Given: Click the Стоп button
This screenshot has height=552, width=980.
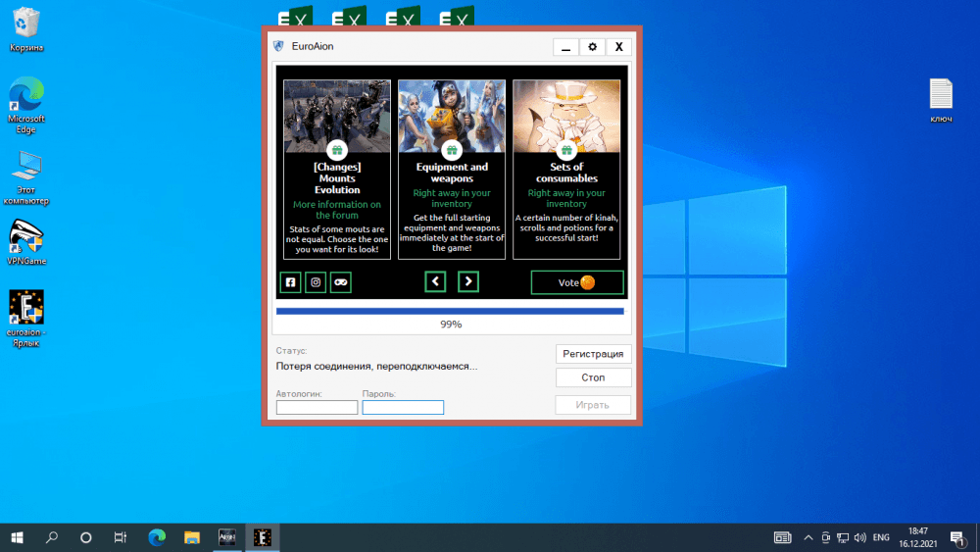Looking at the screenshot, I should pyautogui.click(x=593, y=377).
